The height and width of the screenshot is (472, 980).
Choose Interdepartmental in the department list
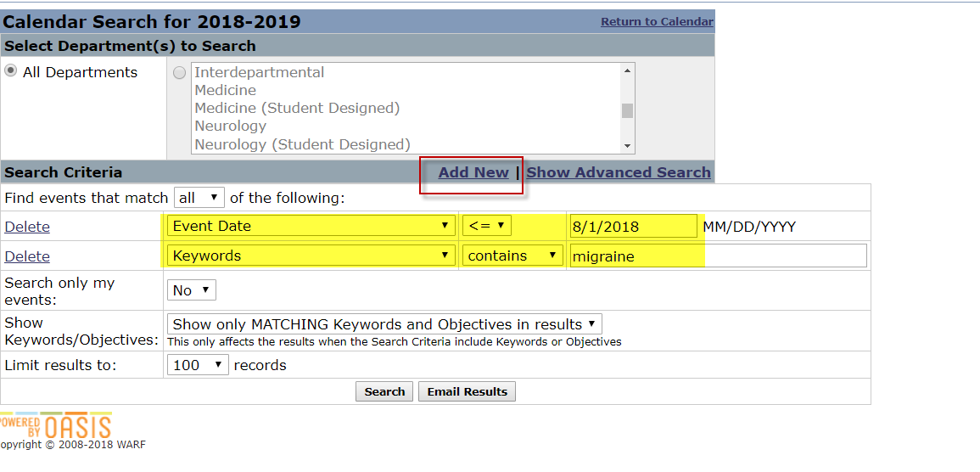click(259, 72)
